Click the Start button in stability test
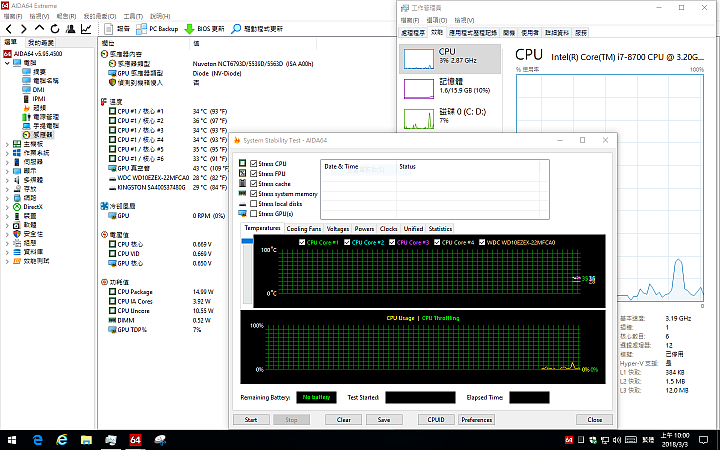Screen dimensions: 720x450 [251, 420]
